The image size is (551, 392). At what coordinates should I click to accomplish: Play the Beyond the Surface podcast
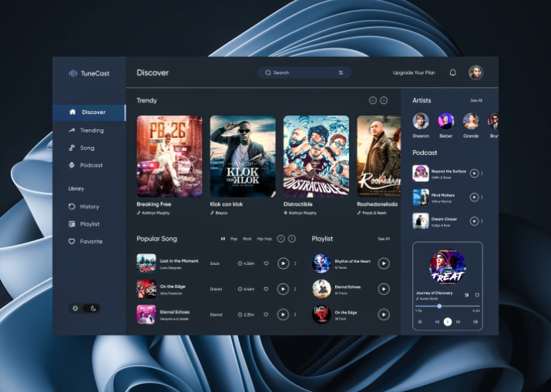(x=474, y=174)
